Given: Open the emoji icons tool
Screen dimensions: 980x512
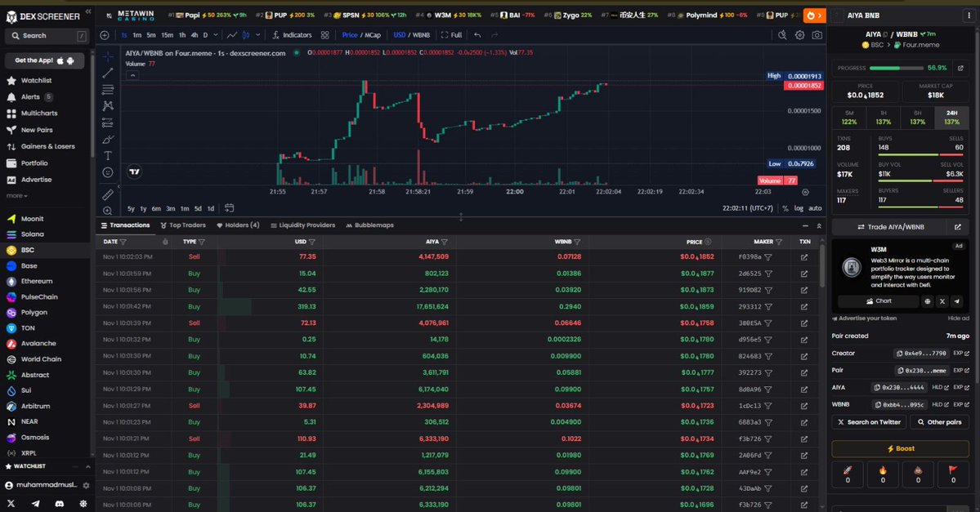Looking at the screenshot, I should click(x=108, y=172).
